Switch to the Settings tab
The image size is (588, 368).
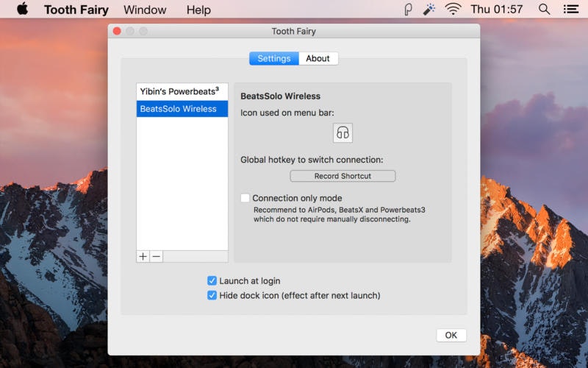click(x=273, y=59)
